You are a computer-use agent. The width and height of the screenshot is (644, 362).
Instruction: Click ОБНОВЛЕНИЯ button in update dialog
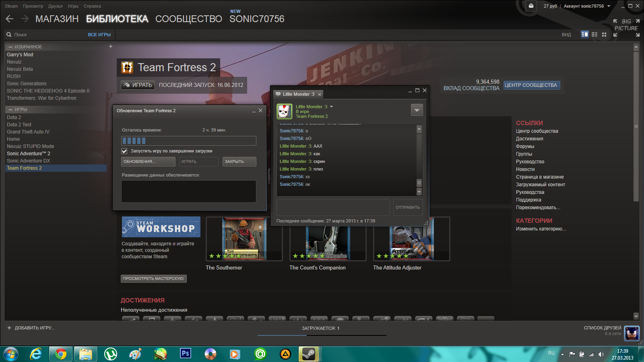point(148,162)
